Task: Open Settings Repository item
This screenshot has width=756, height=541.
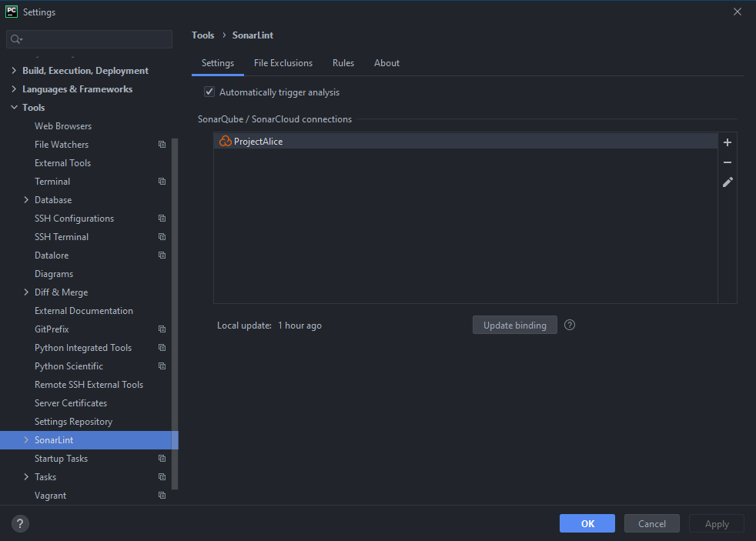Action: pyautogui.click(x=73, y=422)
